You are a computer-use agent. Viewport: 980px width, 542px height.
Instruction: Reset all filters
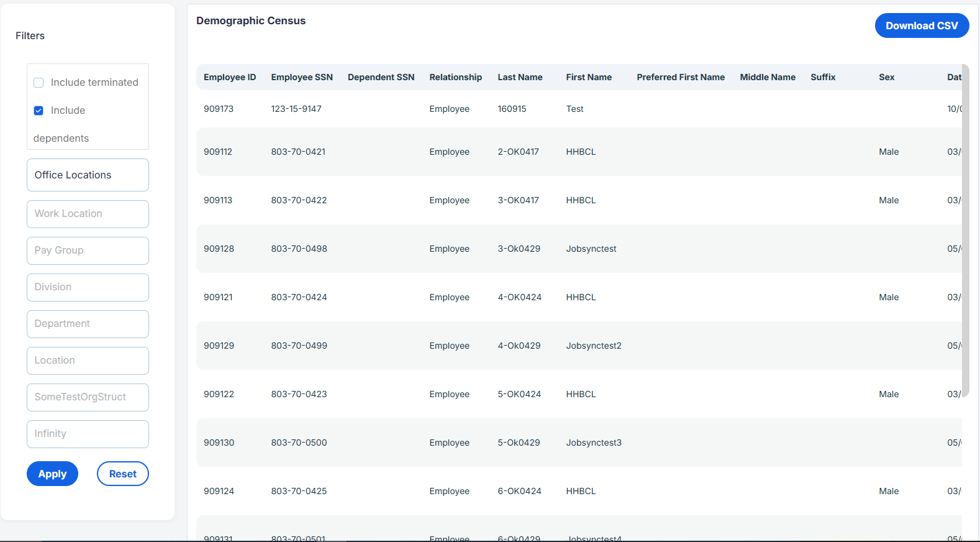click(x=123, y=474)
